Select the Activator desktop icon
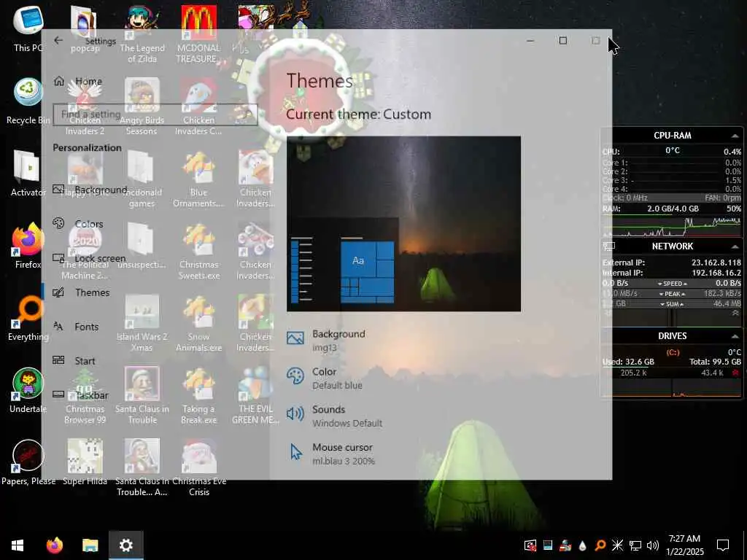 pyautogui.click(x=28, y=174)
